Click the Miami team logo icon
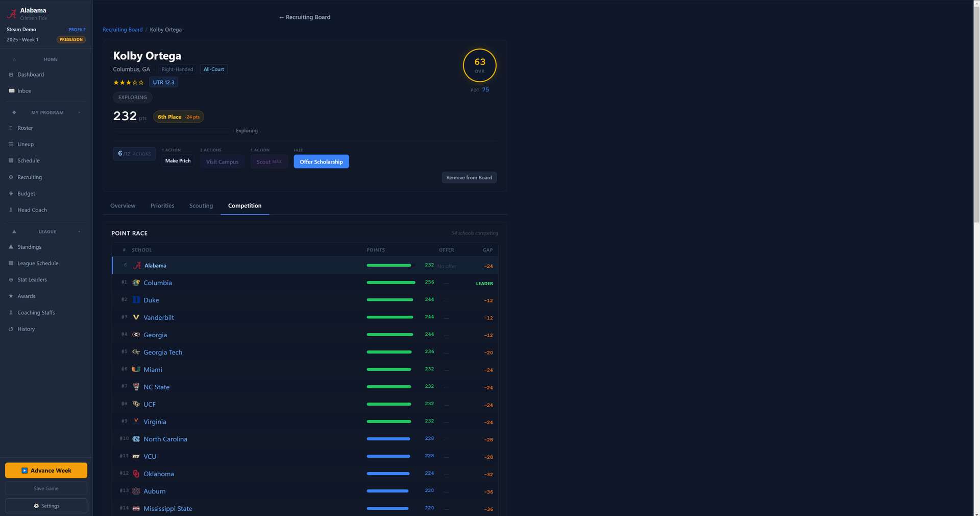This screenshot has height=516, width=980. (136, 369)
